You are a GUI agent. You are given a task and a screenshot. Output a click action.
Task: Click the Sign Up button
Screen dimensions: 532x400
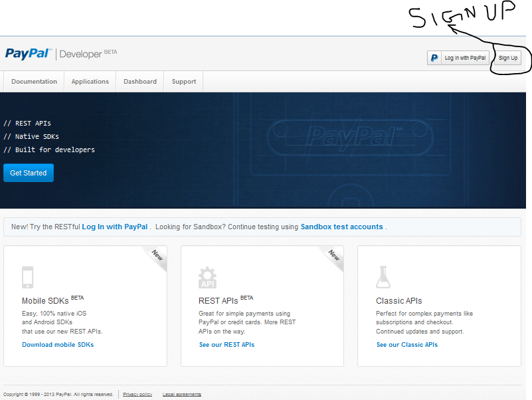coord(508,58)
